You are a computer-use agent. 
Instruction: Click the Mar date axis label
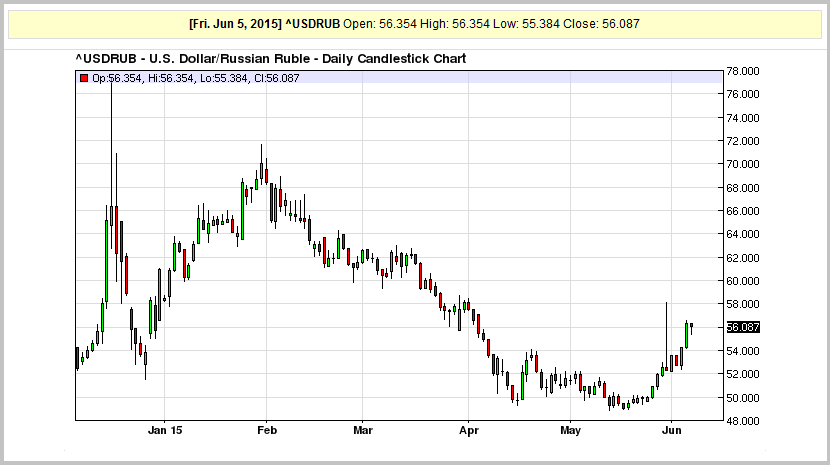pyautogui.click(x=363, y=430)
